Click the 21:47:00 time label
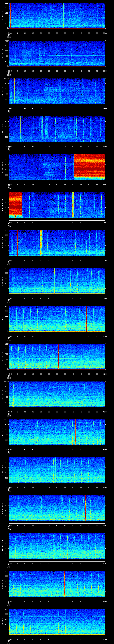 (9, 639)
